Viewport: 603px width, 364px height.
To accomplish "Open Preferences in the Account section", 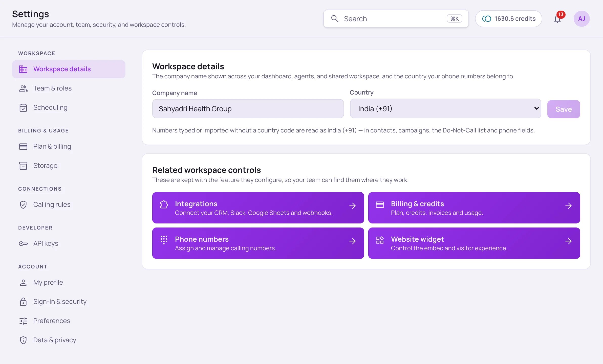I will [x=69, y=321].
